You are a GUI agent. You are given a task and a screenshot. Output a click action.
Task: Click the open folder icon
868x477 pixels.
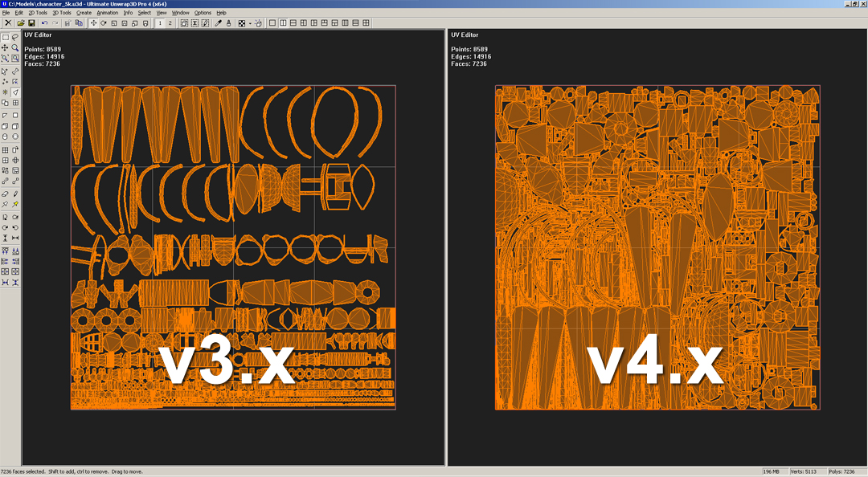(x=21, y=23)
